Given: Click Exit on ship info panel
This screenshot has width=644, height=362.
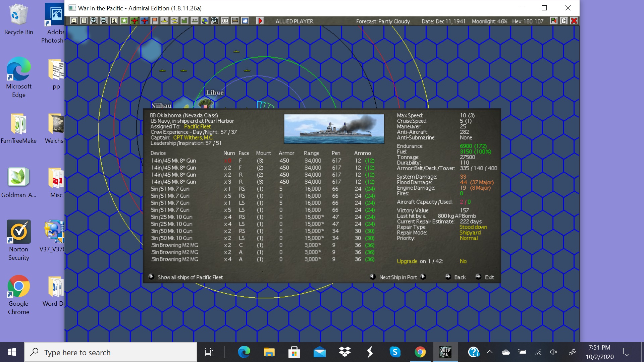Looking at the screenshot, I should pos(489,277).
